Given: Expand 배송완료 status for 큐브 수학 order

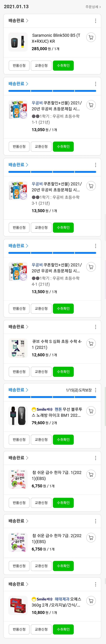Looking at the screenshot, I should click(x=18, y=327).
